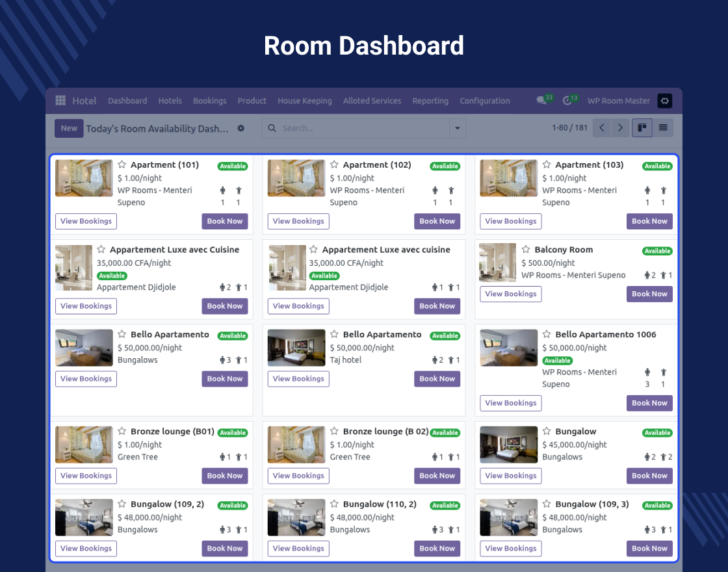Open the messages chat icon with badge 33
Screen dimensions: 728x572
[541, 101]
